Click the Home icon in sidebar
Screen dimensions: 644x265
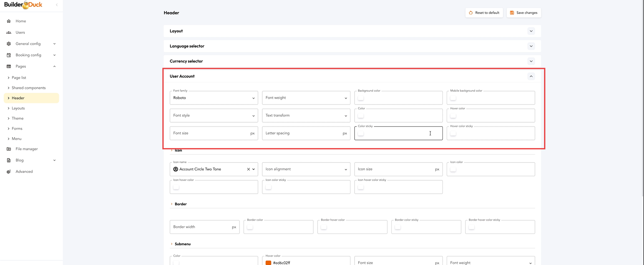[9, 21]
